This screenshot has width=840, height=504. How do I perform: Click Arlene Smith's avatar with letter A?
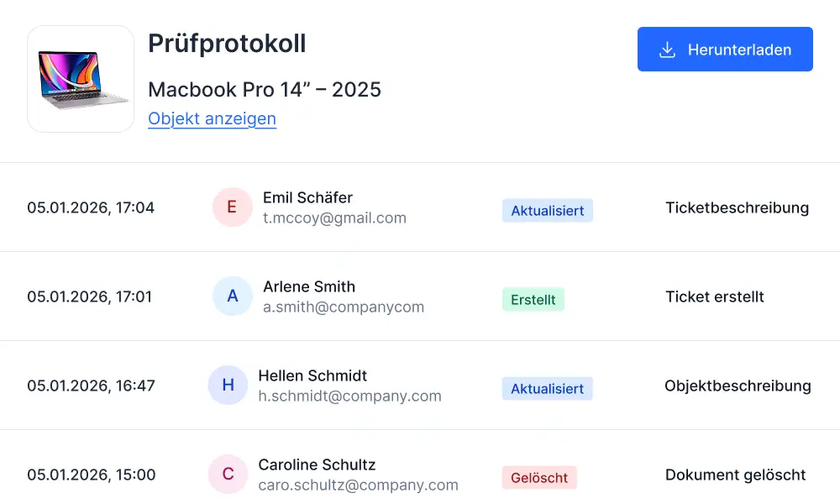tap(233, 297)
